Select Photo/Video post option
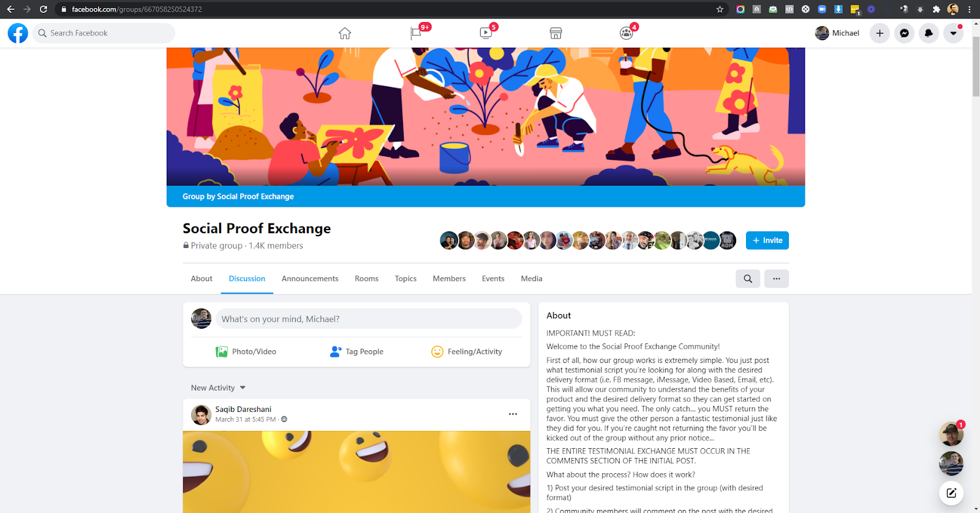980x513 pixels. tap(246, 351)
